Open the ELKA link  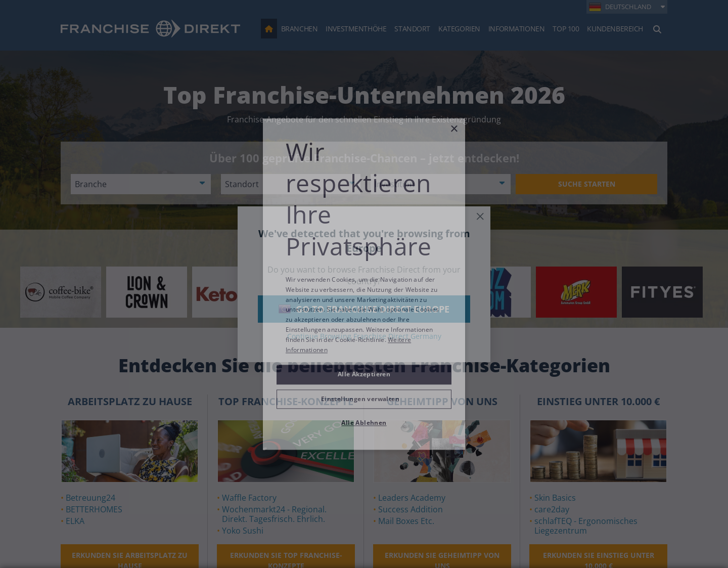click(75, 521)
